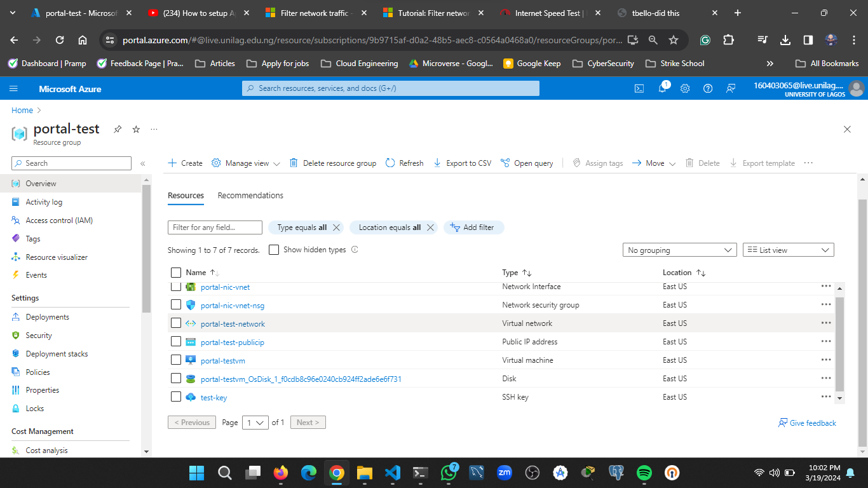Click the Azure global search bar
The height and width of the screenshot is (488, 868).
(390, 88)
